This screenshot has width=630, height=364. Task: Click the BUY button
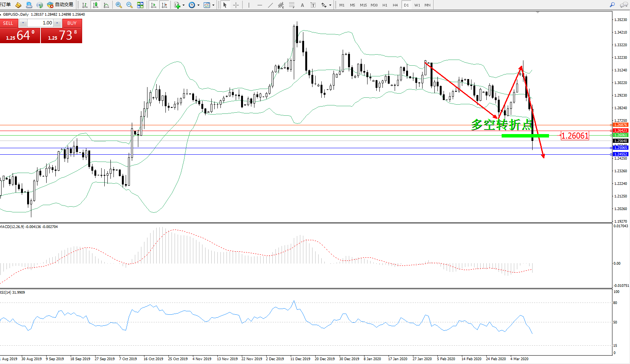coord(72,23)
